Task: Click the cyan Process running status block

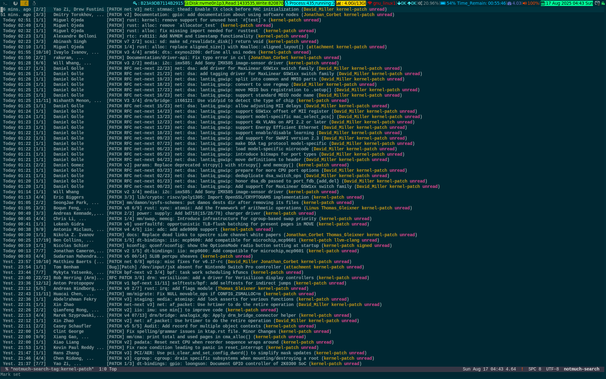Action: pyautogui.click(x=310, y=3)
